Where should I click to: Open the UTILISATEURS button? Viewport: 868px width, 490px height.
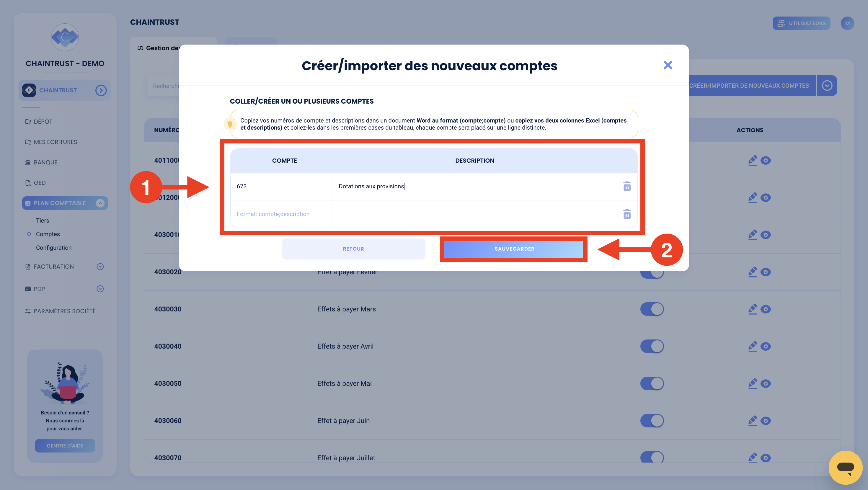pyautogui.click(x=801, y=23)
